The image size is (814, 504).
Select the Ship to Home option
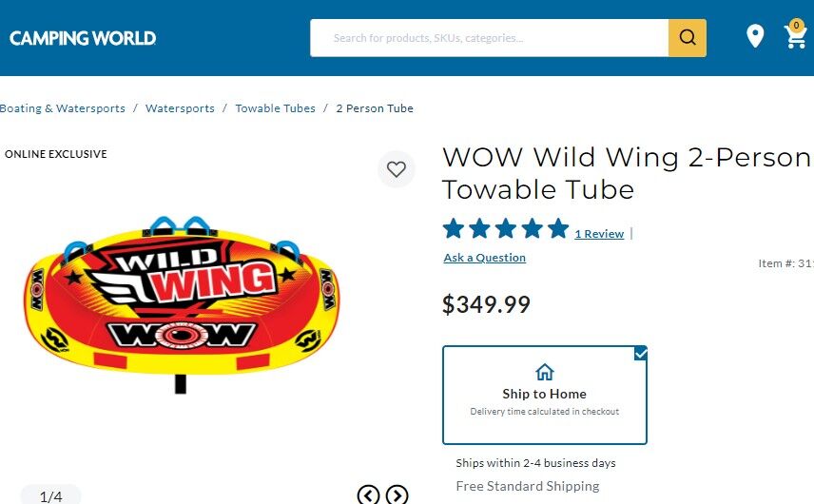(x=544, y=394)
